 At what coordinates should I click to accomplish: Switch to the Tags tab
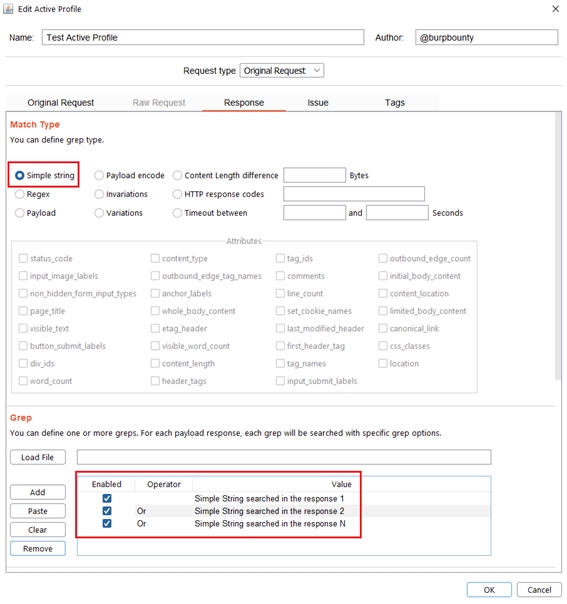tap(395, 103)
